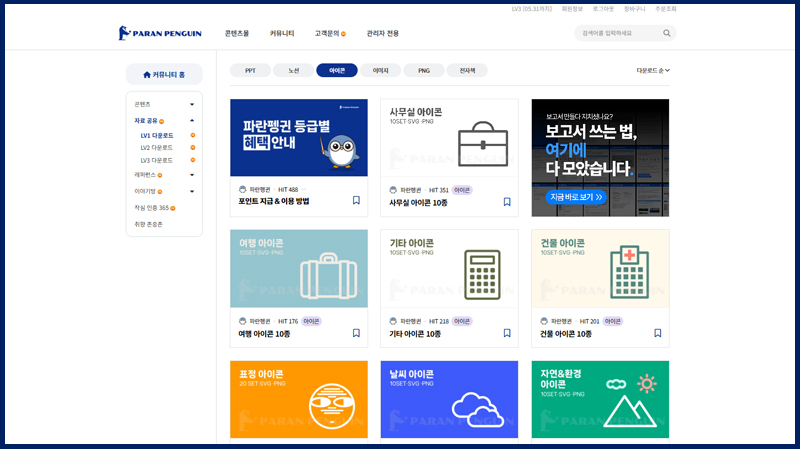Click the 로그아웃 link

[603, 9]
